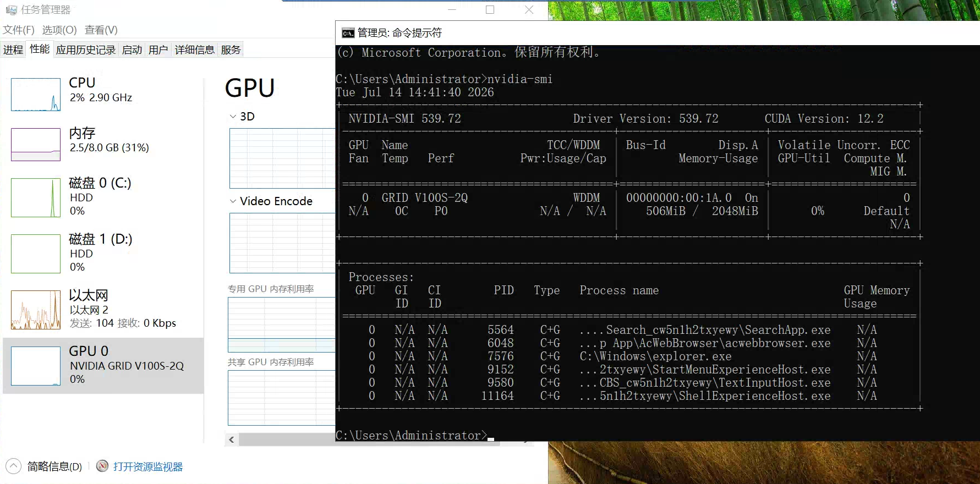Screen dimensions: 980x484
Task: Click the 专用 GPU 内存利用率 graph
Action: pyautogui.click(x=282, y=324)
